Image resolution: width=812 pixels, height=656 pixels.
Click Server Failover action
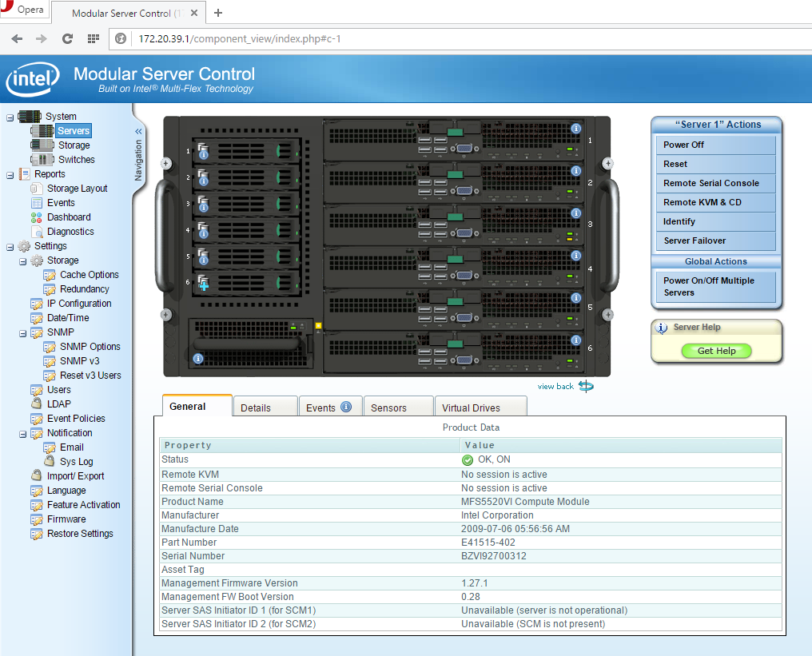pos(715,241)
